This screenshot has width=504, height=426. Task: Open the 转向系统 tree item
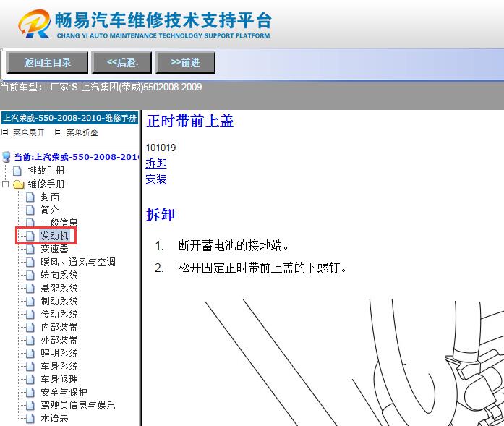click(59, 275)
